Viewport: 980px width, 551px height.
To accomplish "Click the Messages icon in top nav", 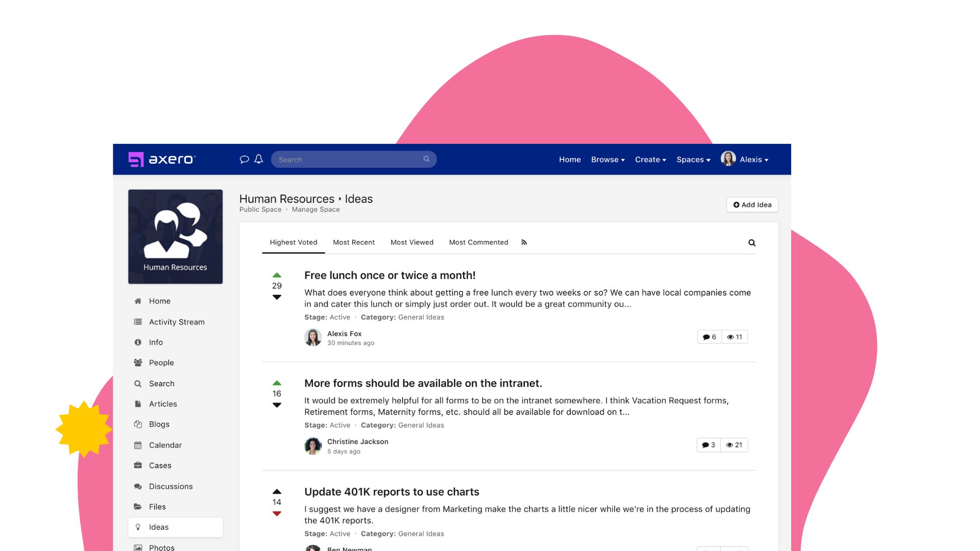I will [244, 159].
